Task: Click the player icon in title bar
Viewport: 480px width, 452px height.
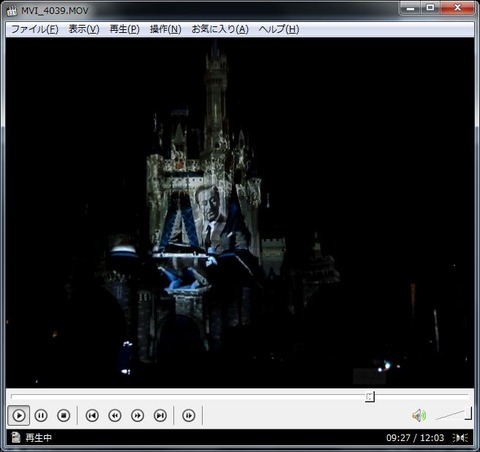Action: (x=12, y=11)
